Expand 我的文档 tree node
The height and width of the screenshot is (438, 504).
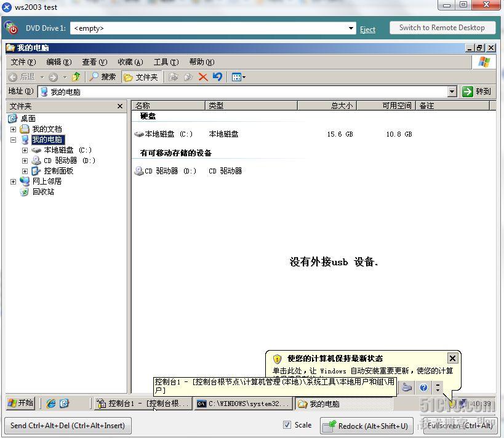13,129
